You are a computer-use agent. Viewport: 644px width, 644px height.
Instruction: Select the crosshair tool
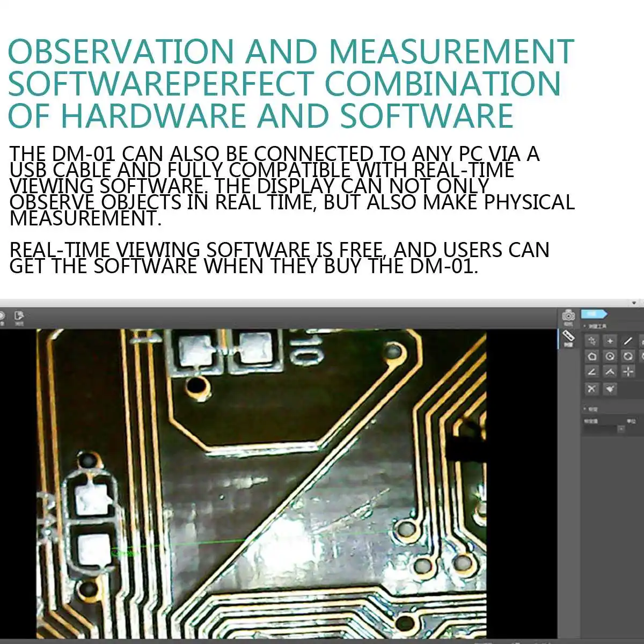pos(628,371)
